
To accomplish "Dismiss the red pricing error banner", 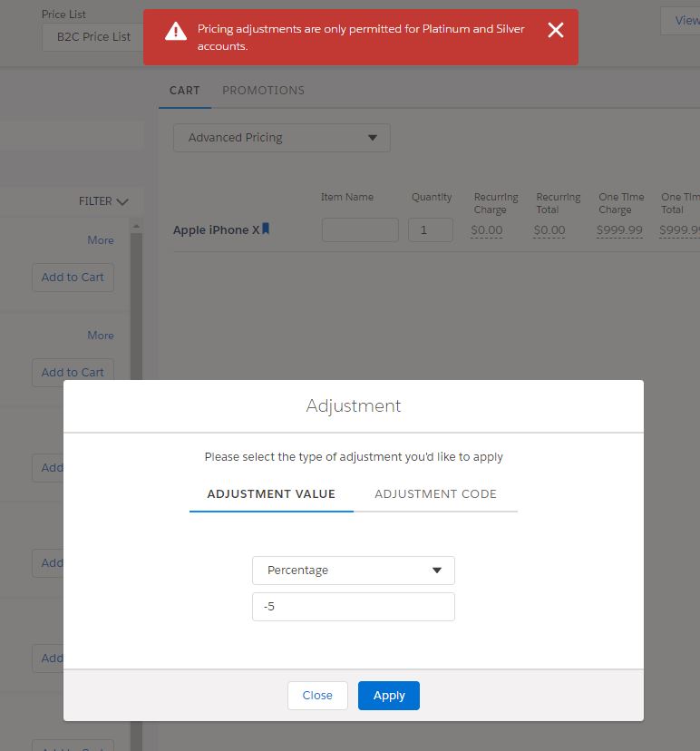I will coord(556,30).
